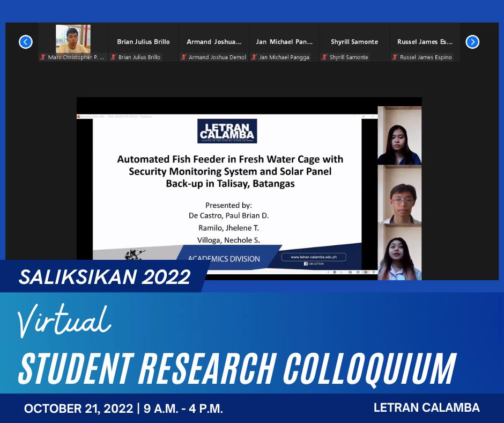This screenshot has width=504, height=423.
Task: Click the bottom presenter's webcam video
Action: click(x=399, y=253)
